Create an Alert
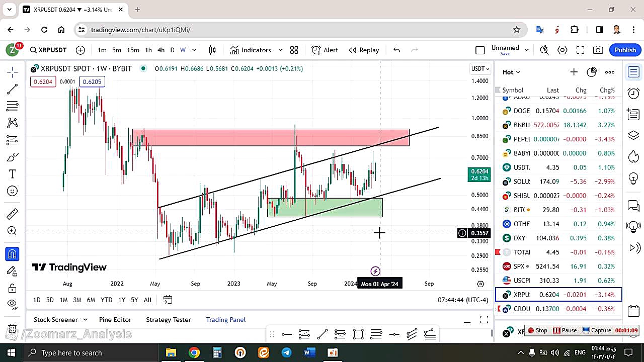 pyautogui.click(x=325, y=50)
